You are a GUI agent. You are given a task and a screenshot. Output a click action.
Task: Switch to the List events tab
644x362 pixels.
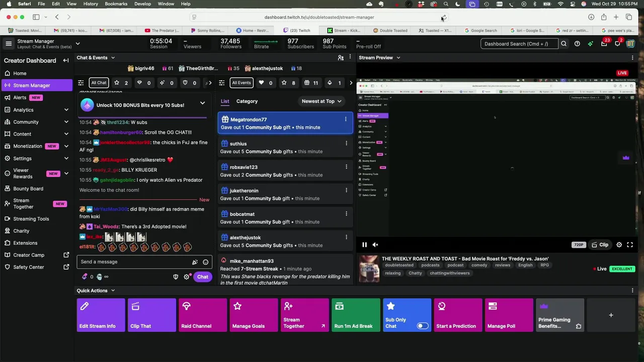tap(225, 102)
